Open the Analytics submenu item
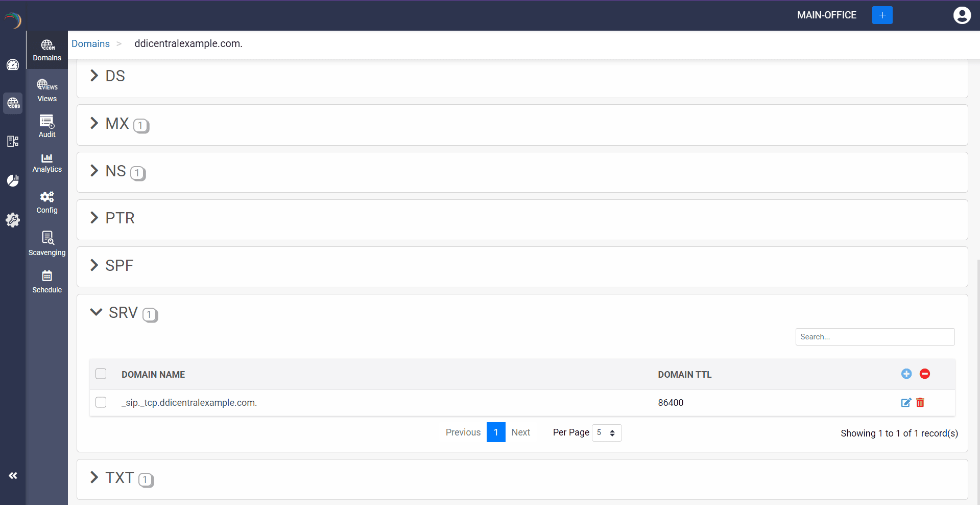Image resolution: width=980 pixels, height=505 pixels. point(47,163)
